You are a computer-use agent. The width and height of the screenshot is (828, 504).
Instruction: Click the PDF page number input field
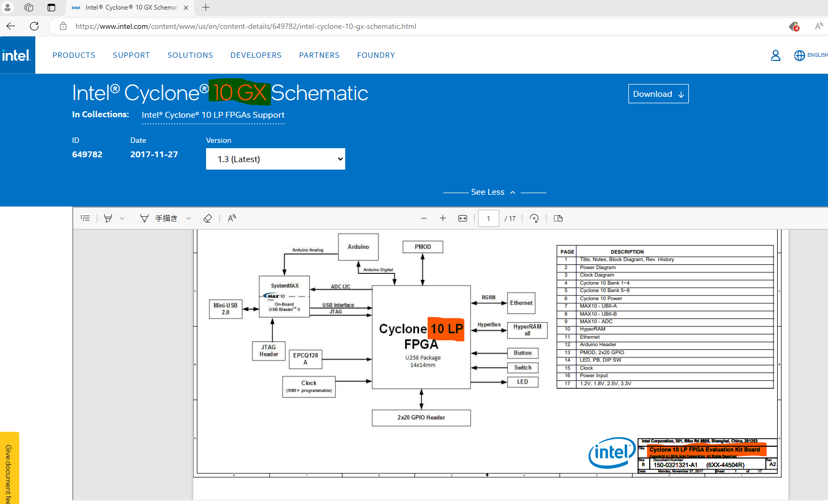[488, 218]
